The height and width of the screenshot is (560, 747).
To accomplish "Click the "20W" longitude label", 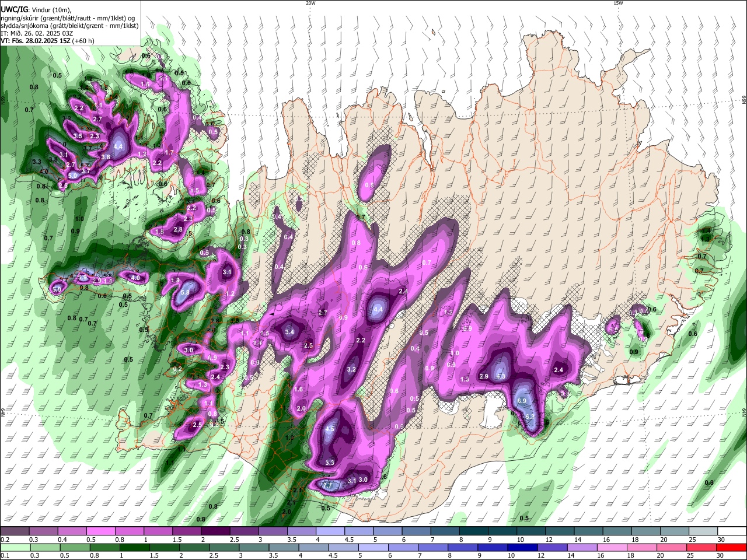I will tap(310, 3).
